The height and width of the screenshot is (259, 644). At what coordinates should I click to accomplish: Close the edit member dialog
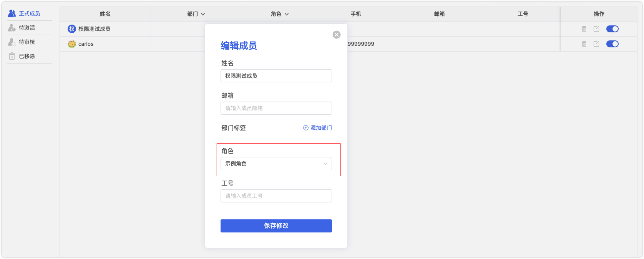tap(337, 35)
